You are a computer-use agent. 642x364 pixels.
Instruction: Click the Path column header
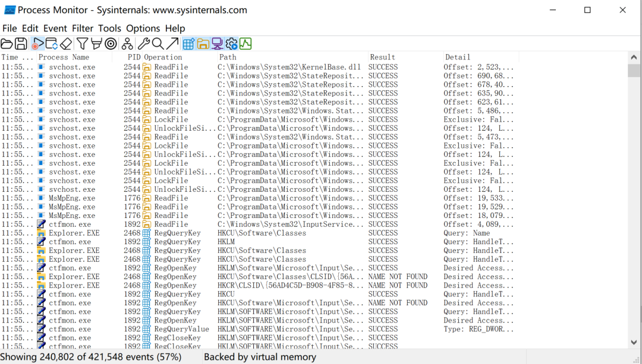[x=292, y=57]
